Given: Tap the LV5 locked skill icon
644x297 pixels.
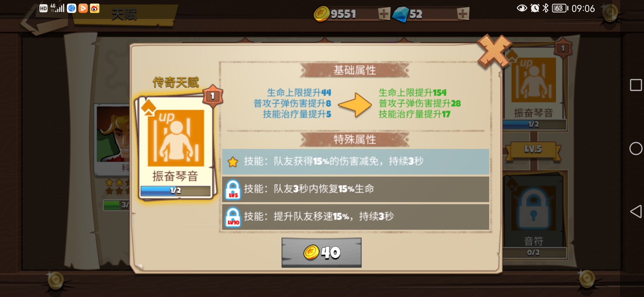Looking at the screenshot, I should click(x=233, y=190).
